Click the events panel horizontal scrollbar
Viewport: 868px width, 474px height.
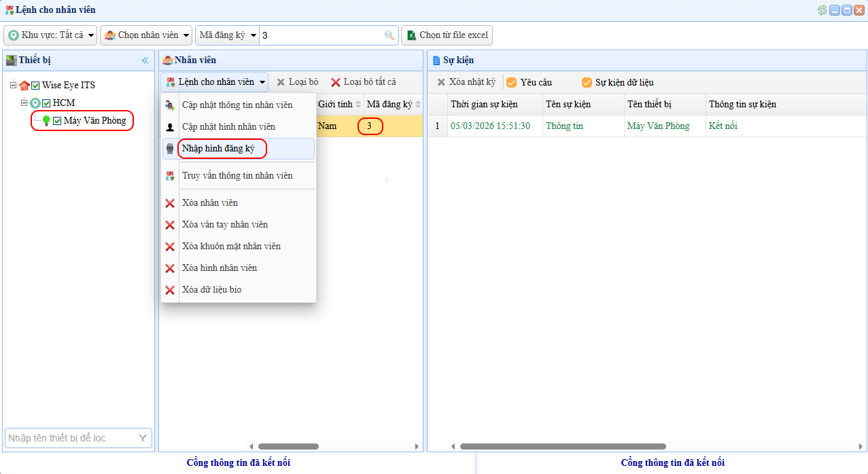click(x=562, y=447)
